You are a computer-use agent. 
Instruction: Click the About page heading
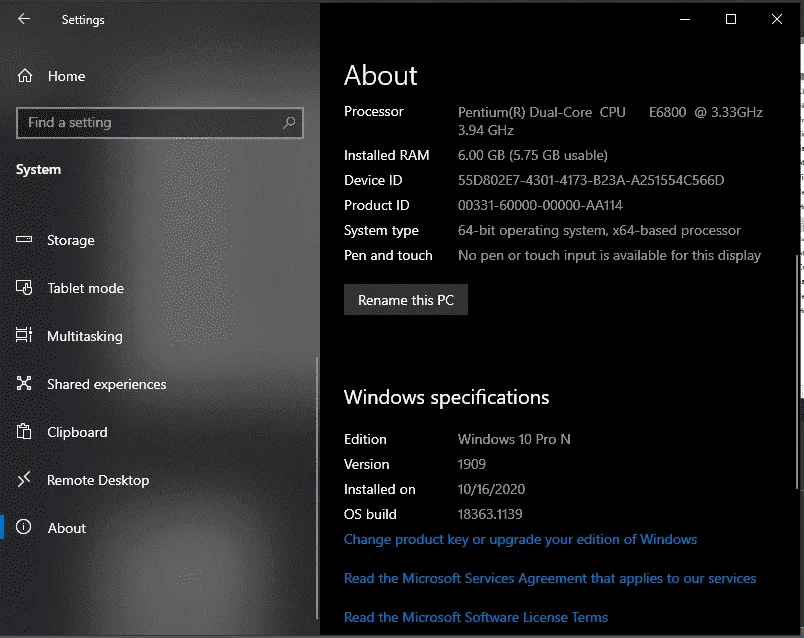(380, 75)
